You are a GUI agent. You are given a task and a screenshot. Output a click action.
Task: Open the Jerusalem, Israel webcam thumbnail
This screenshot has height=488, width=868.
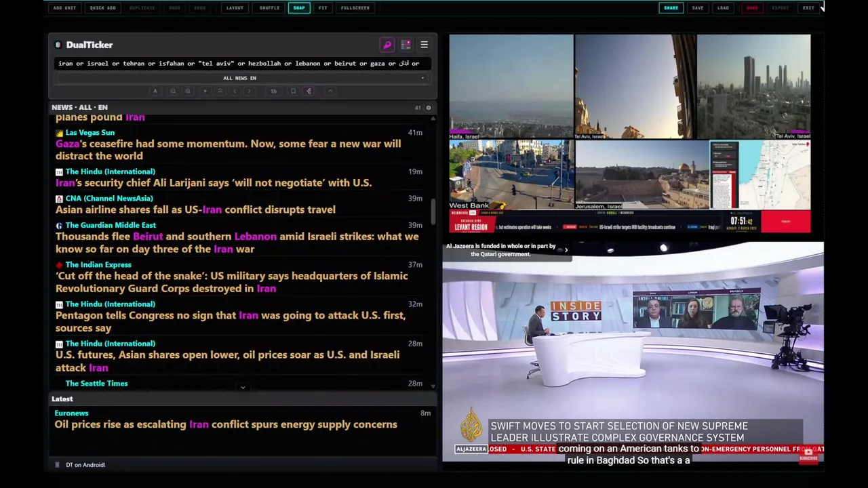[642, 176]
